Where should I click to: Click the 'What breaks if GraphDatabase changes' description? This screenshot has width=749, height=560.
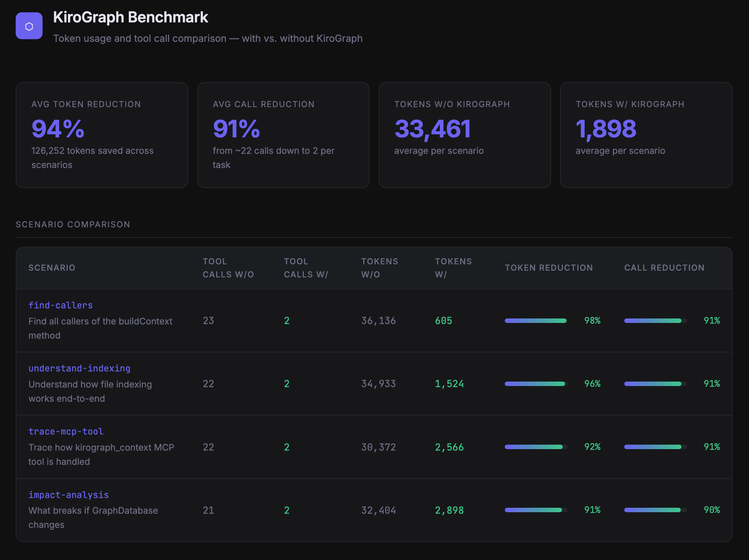[93, 517]
